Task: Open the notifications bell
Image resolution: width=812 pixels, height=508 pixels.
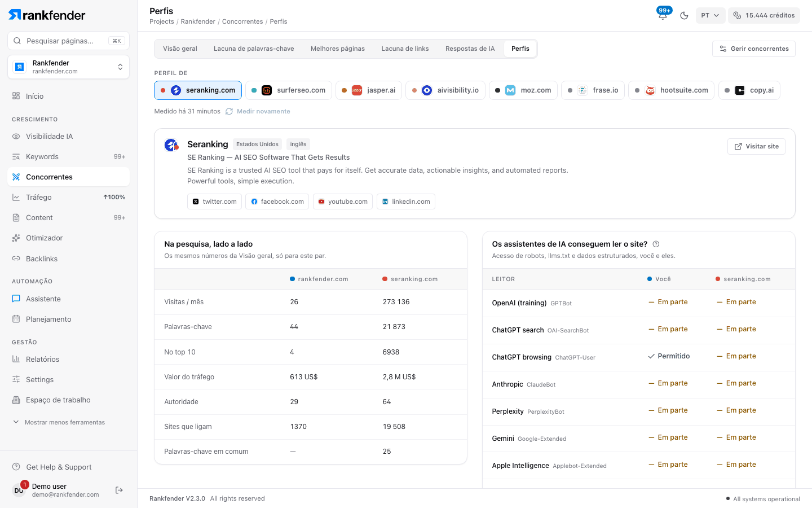Action: click(x=663, y=15)
